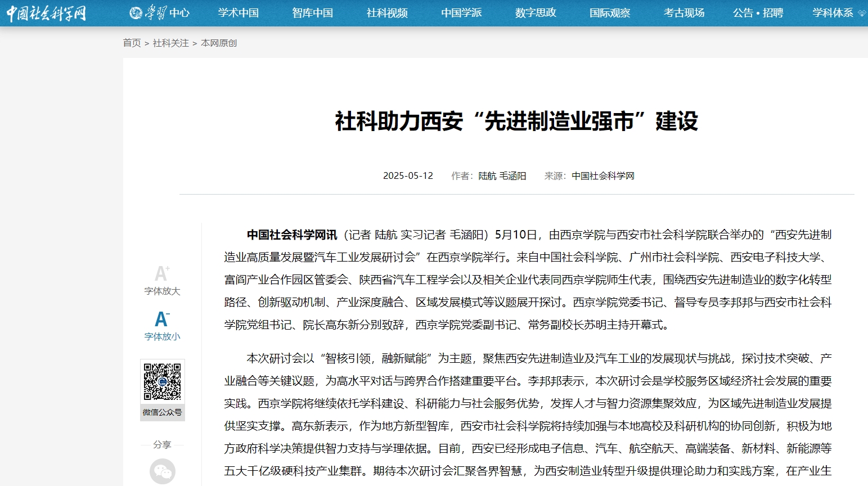Open the 国际观察 section
This screenshot has width=868, height=486.
coord(610,12)
